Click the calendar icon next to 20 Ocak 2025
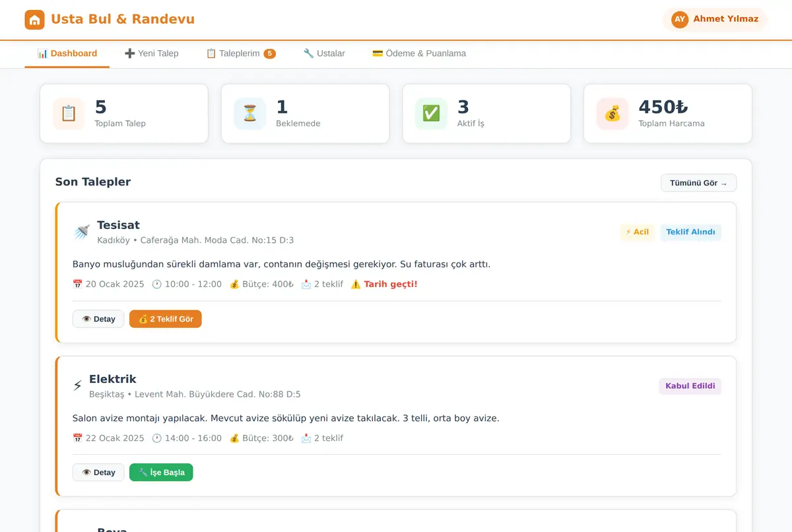Image resolution: width=792 pixels, height=532 pixels. tap(77, 284)
